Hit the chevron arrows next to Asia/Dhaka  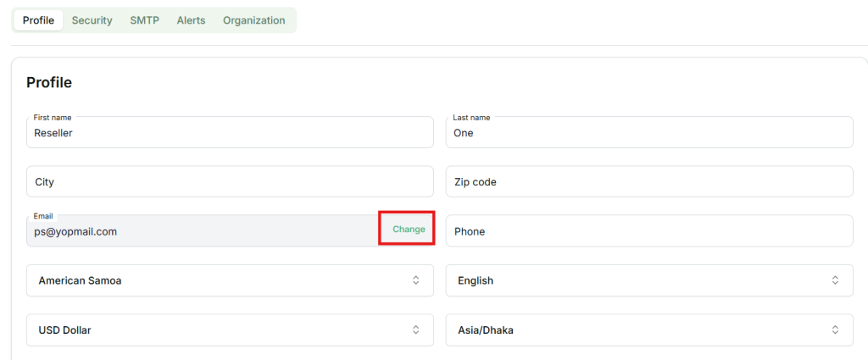(835, 330)
